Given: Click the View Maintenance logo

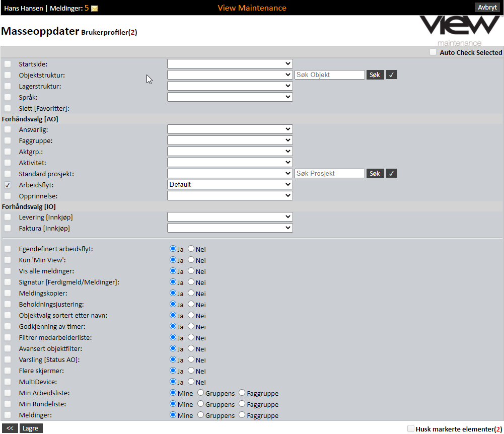Looking at the screenshot, I should click(x=460, y=30).
